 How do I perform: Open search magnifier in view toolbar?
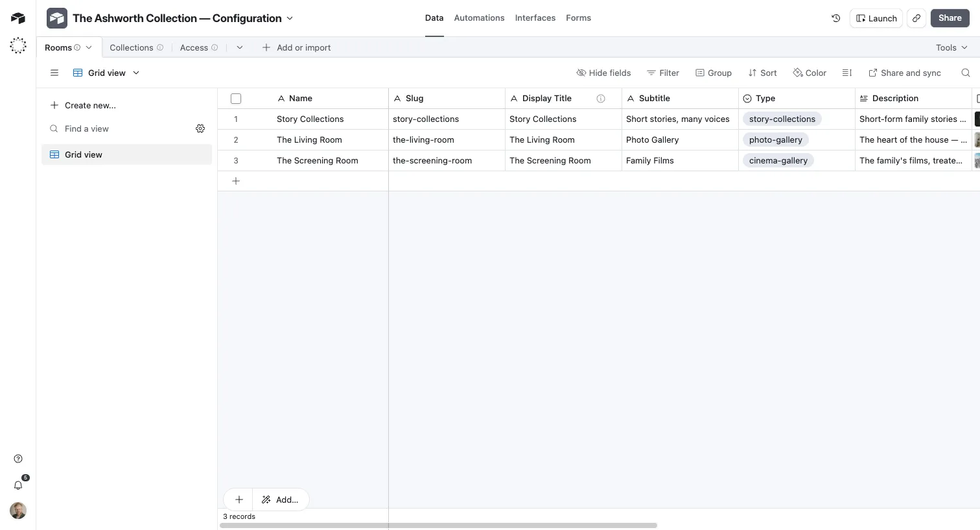coord(966,73)
